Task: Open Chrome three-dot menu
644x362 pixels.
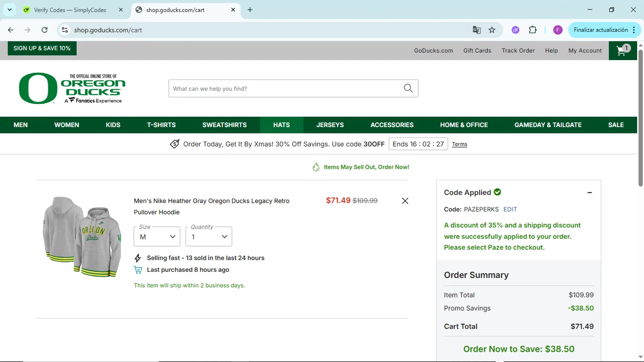Action: pyautogui.click(x=634, y=30)
